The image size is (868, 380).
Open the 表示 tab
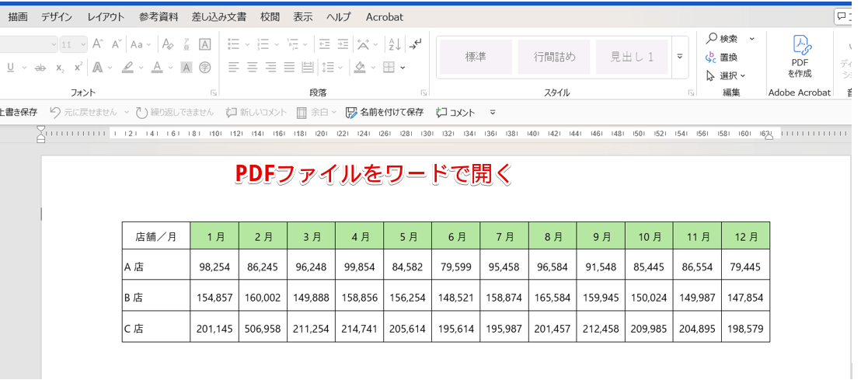tap(303, 17)
